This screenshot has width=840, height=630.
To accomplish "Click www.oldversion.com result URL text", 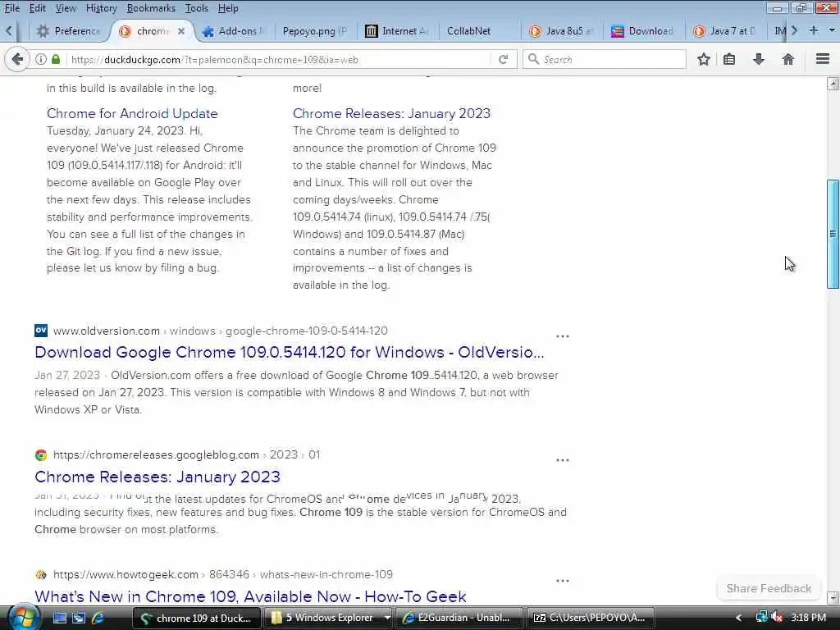I will point(106,331).
